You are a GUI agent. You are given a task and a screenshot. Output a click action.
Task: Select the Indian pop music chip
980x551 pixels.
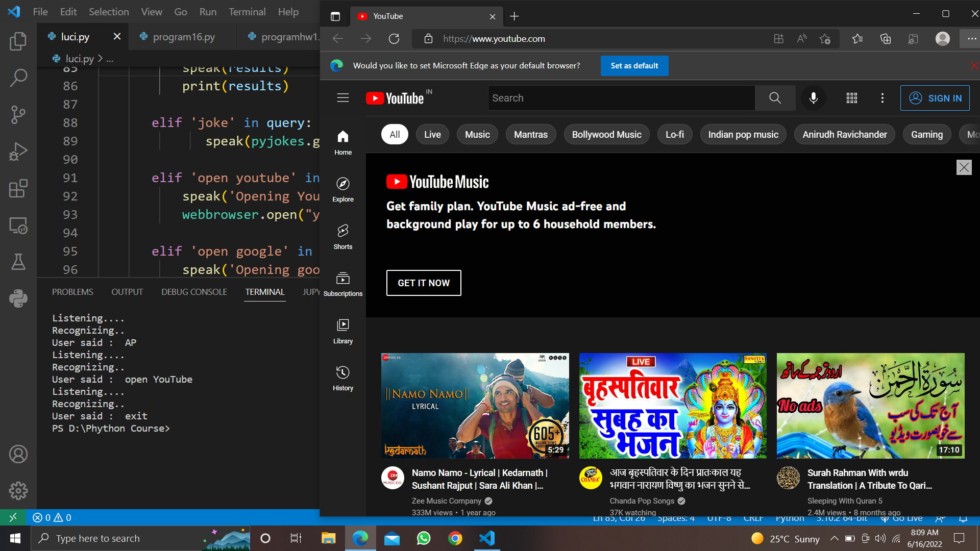click(x=743, y=135)
